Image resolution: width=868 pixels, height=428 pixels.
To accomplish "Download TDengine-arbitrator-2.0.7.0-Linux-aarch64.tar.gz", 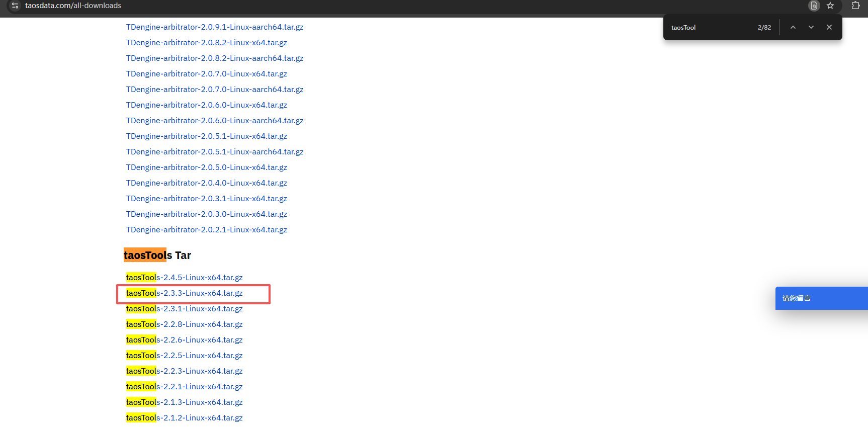I will [x=215, y=90].
